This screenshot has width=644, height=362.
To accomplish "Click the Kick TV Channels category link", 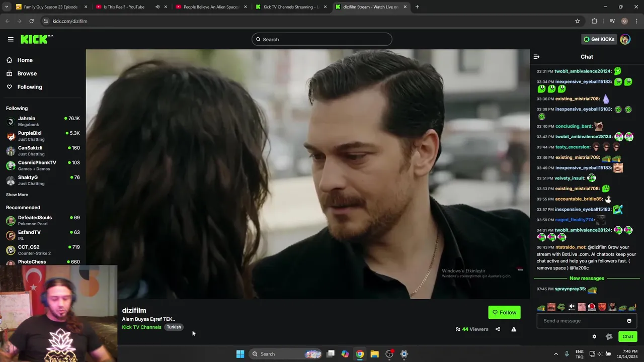I will (141, 327).
